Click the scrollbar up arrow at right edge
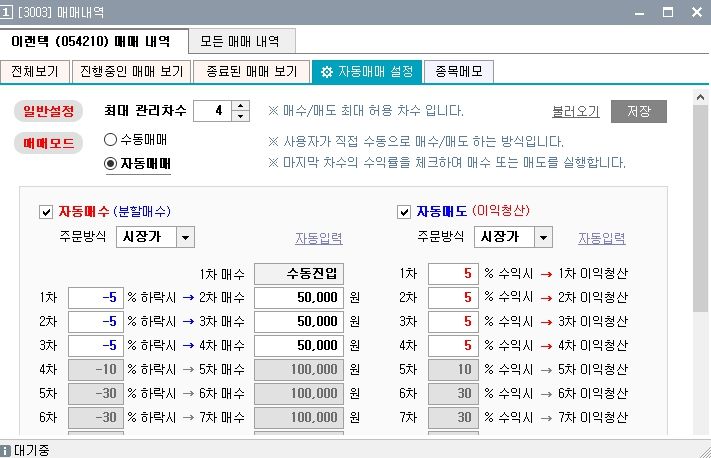The height and width of the screenshot is (458, 711). pos(702,93)
